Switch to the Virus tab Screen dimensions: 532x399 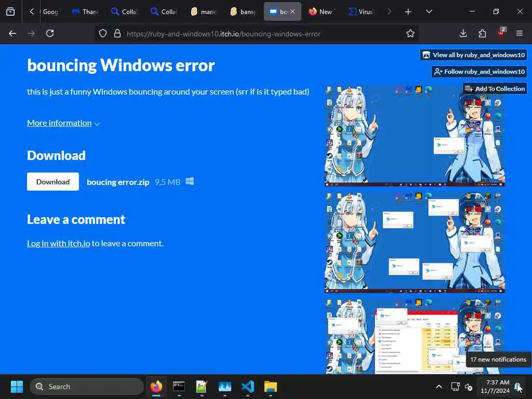[x=361, y=11]
